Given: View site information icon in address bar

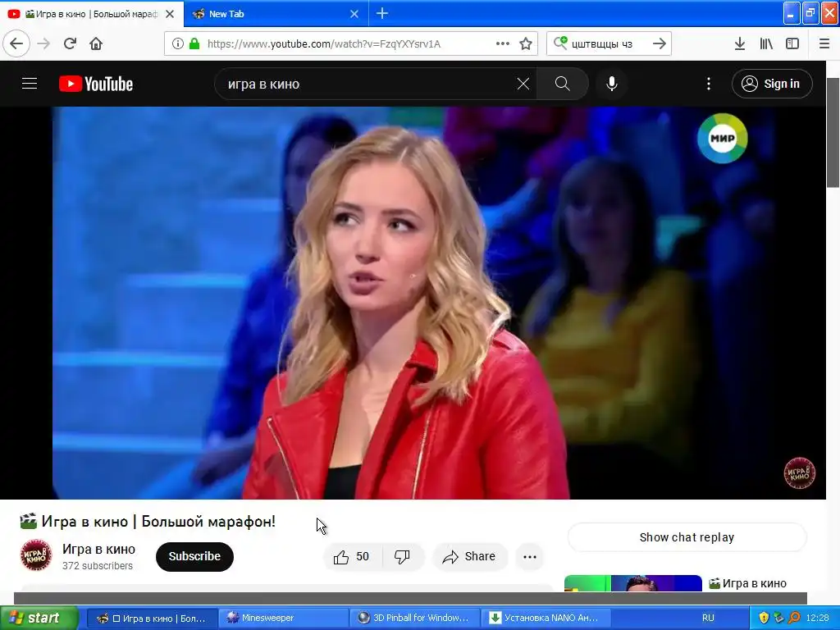Looking at the screenshot, I should pyautogui.click(x=178, y=43).
